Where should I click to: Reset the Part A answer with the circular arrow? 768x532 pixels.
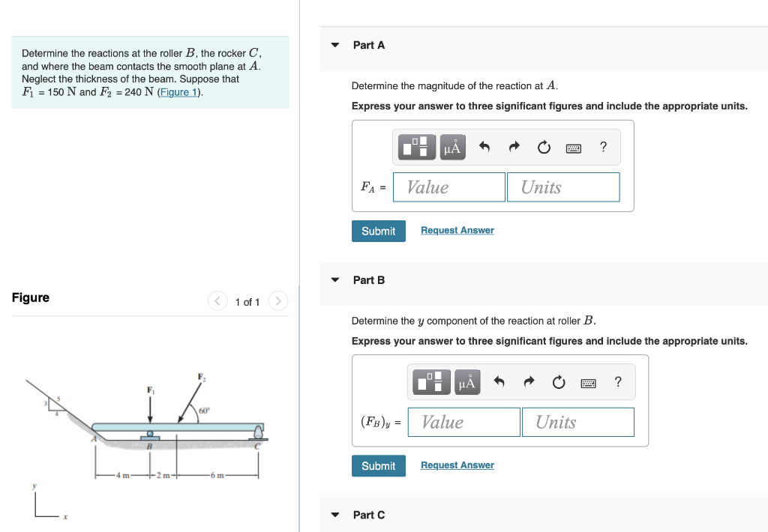543,147
